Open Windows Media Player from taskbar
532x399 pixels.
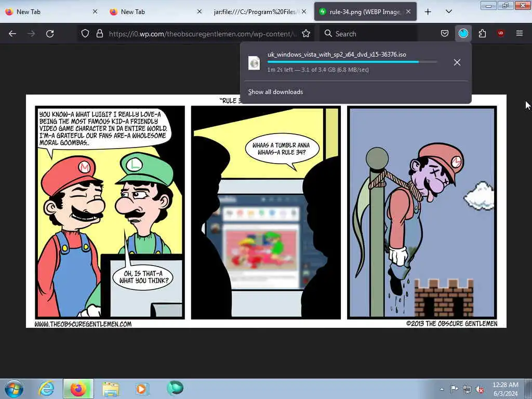(x=142, y=389)
